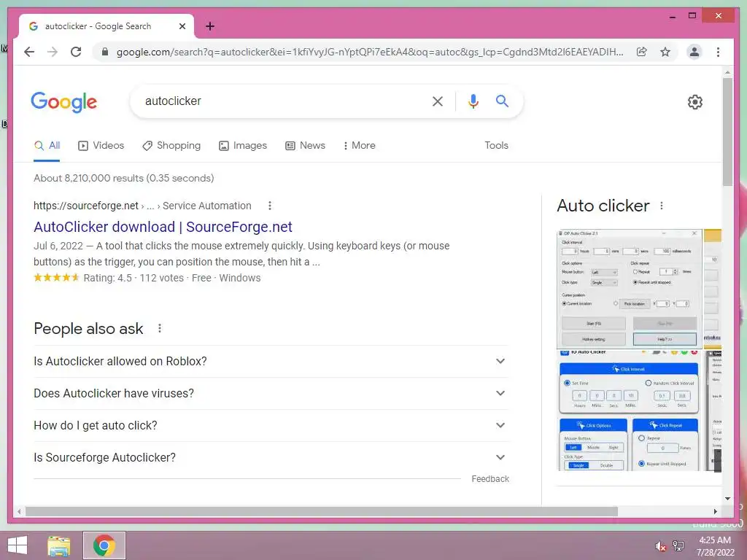Image resolution: width=747 pixels, height=560 pixels.
Task: Go back to the previous page
Action: (29, 52)
